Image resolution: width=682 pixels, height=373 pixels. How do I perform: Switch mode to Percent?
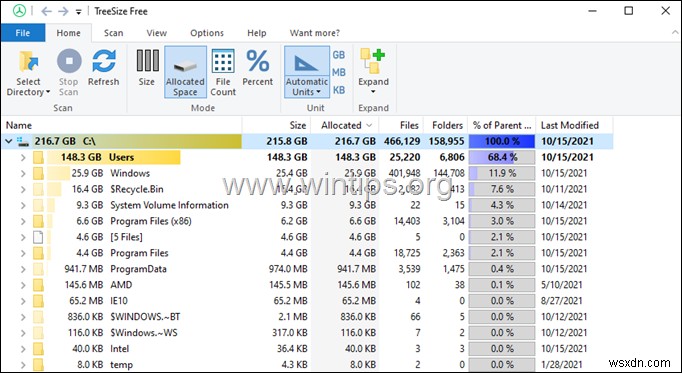257,68
